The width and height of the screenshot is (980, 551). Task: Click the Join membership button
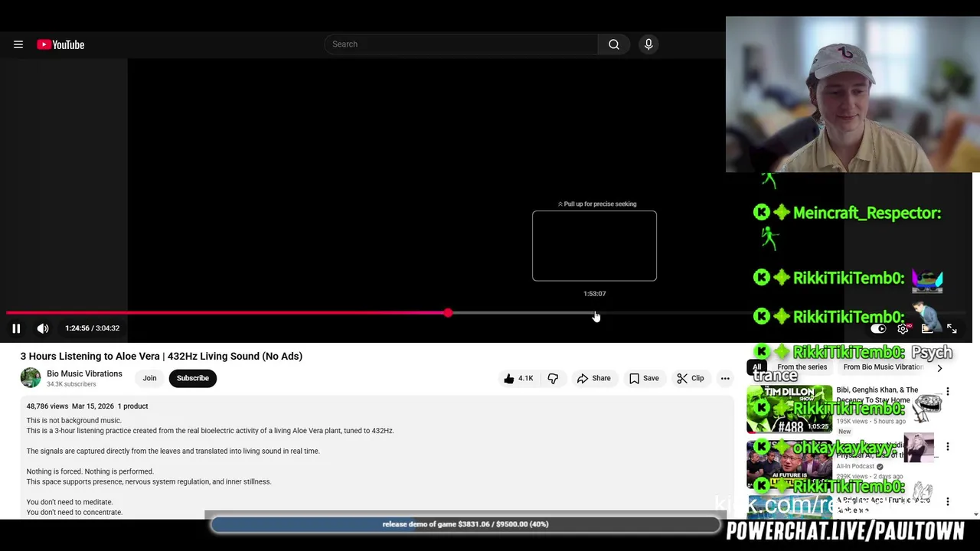149,378
